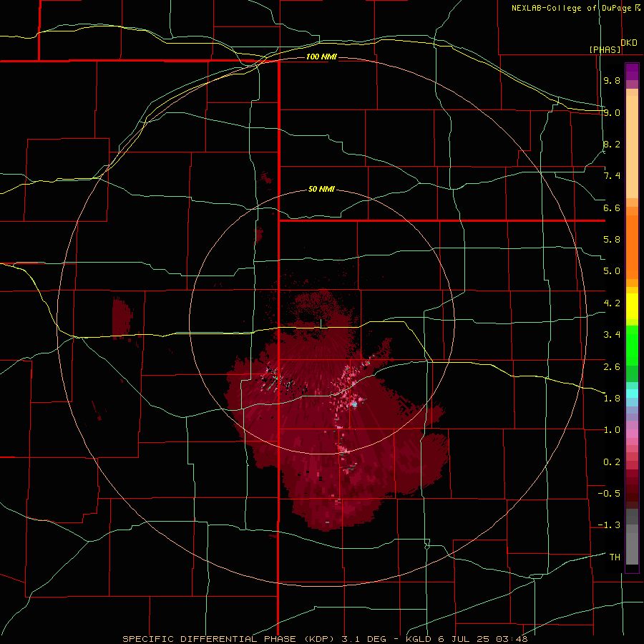Select the 9.0 value on the color scale
Screen dimensions: 644x644
(612, 112)
